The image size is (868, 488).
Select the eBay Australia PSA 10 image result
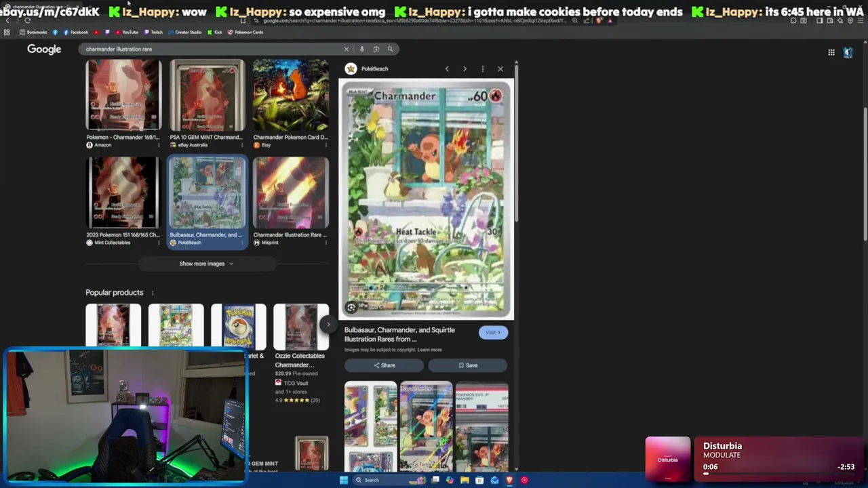[207, 95]
